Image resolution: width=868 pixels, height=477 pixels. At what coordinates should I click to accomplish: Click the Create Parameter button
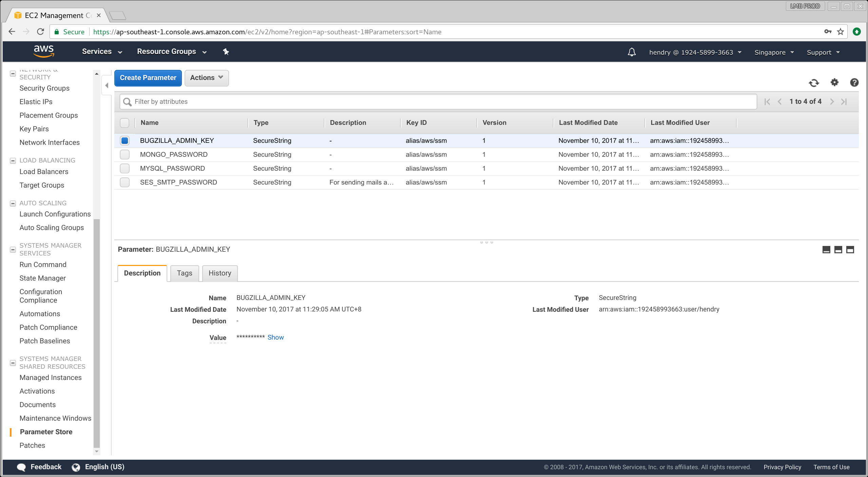[148, 78]
